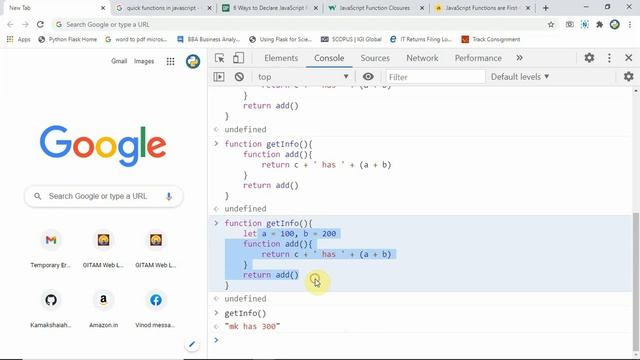Open the Vinod messa... Facebook shortcut

pos(156,308)
